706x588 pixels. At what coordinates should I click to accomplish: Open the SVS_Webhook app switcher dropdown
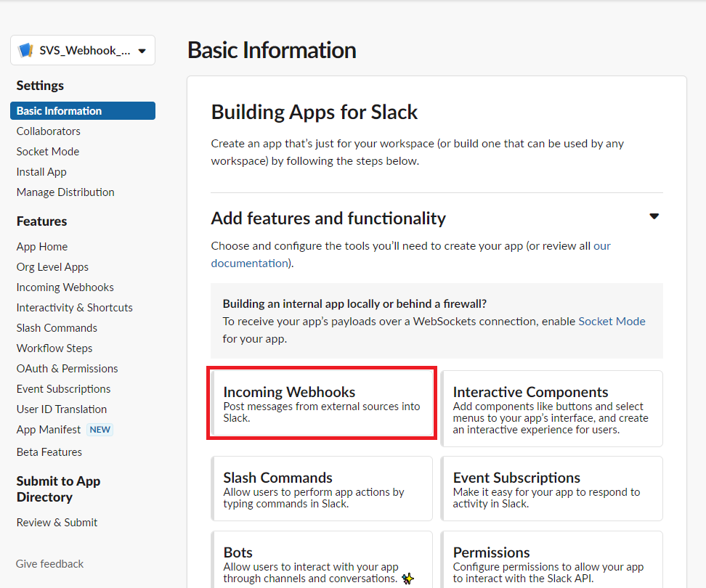(82, 49)
